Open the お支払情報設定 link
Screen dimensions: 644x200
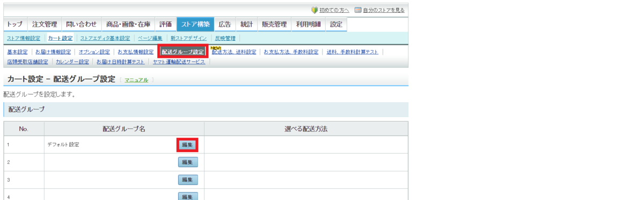coord(135,52)
